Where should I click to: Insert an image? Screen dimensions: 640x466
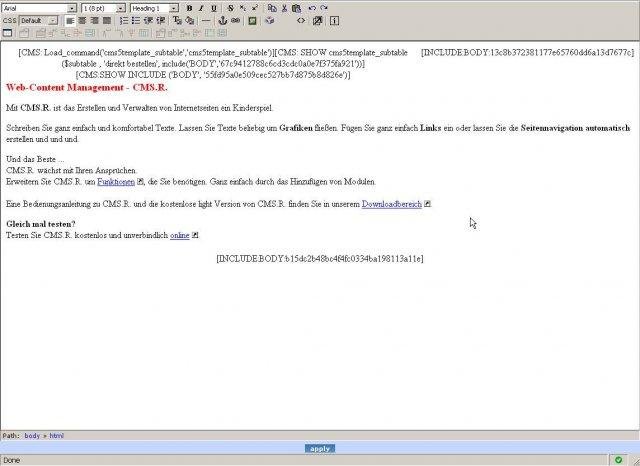coord(252,20)
